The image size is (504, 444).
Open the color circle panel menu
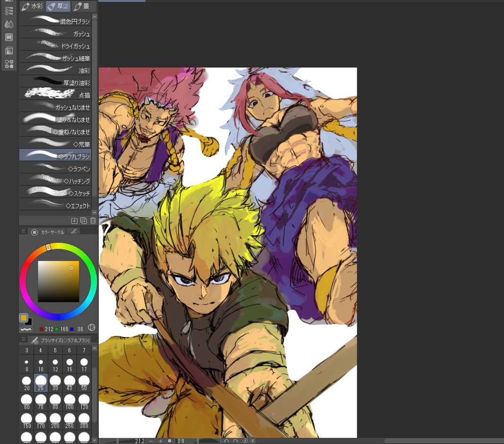pyautogui.click(x=23, y=231)
